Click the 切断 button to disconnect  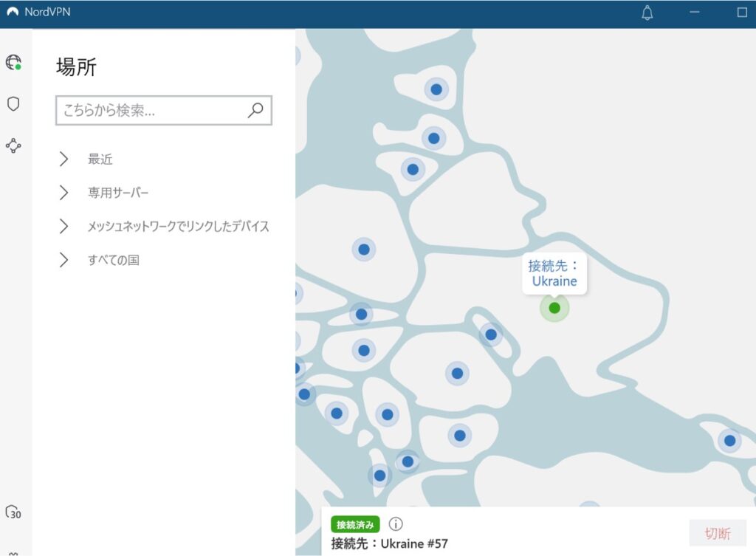[x=717, y=532]
